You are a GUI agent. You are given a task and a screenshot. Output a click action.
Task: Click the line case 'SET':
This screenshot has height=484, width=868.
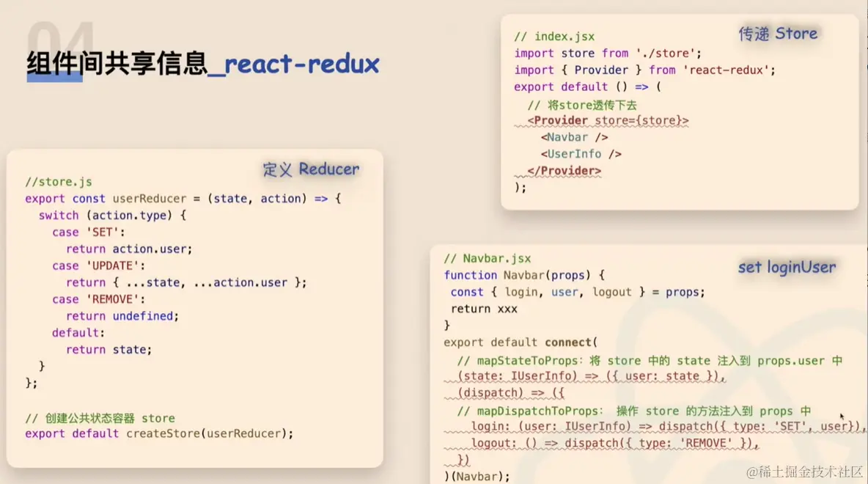click(x=89, y=232)
